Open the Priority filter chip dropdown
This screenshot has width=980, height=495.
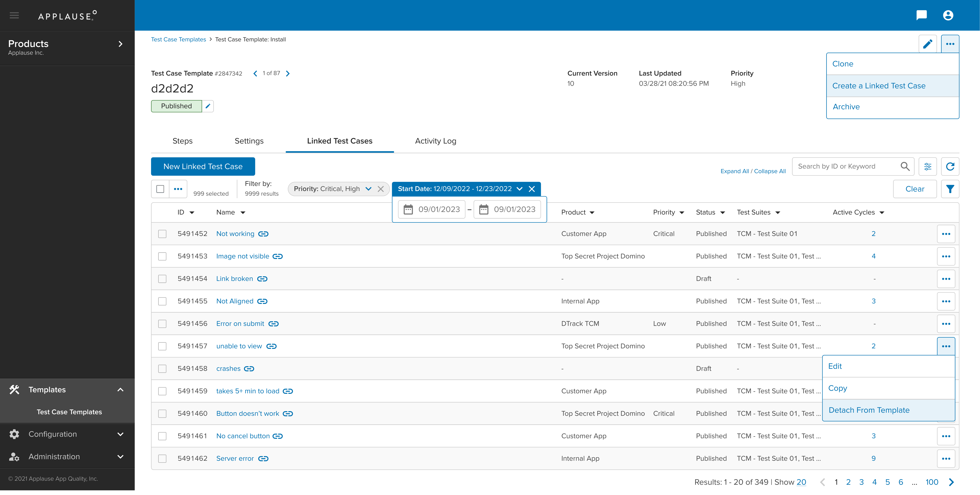[368, 189]
